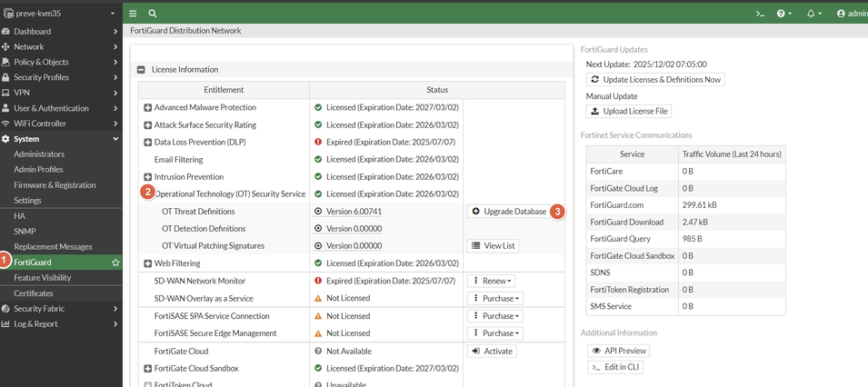Expand the Web Filtering entry
This screenshot has width=868, height=387.
(148, 263)
